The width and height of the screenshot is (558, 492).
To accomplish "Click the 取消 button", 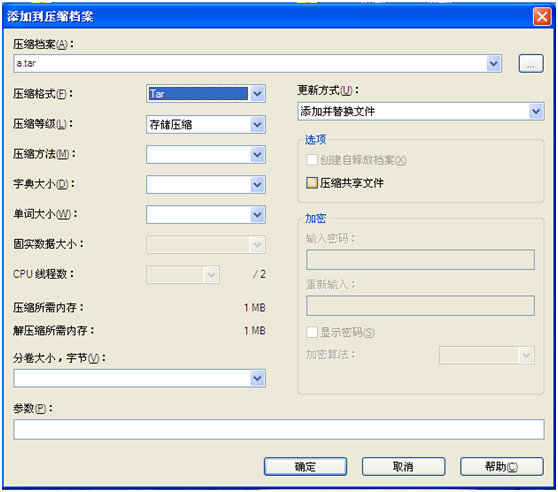I will pyautogui.click(x=404, y=466).
